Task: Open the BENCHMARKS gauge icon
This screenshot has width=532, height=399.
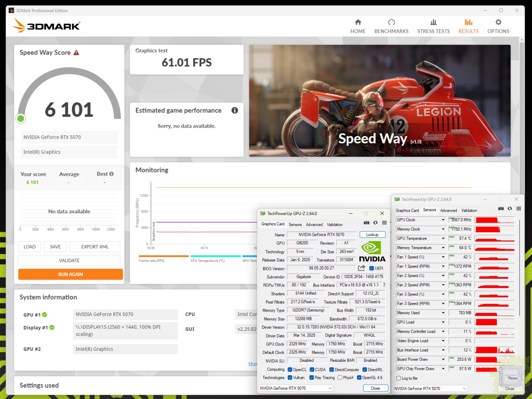Action: click(392, 22)
